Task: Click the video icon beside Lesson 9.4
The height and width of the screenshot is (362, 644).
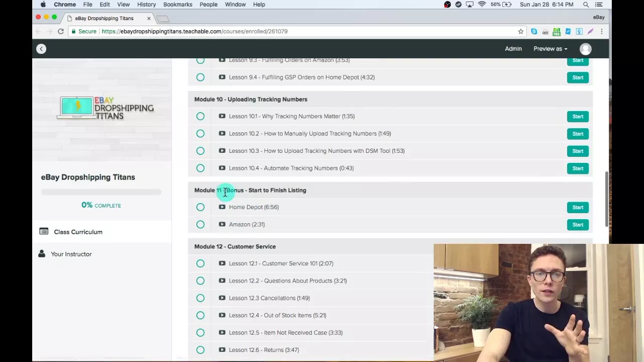Action: coord(222,77)
